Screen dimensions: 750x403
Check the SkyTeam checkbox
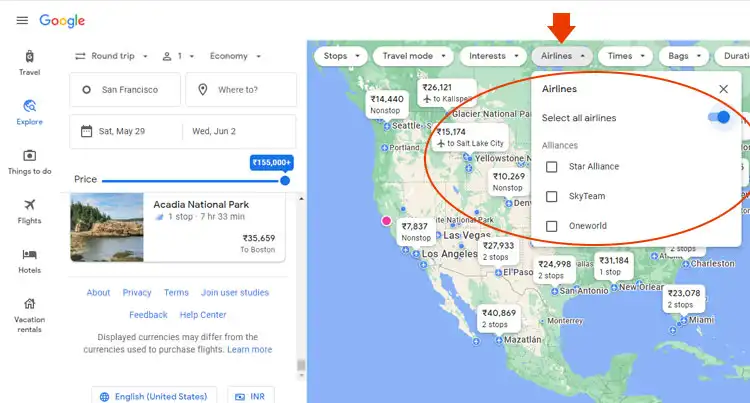(551, 196)
